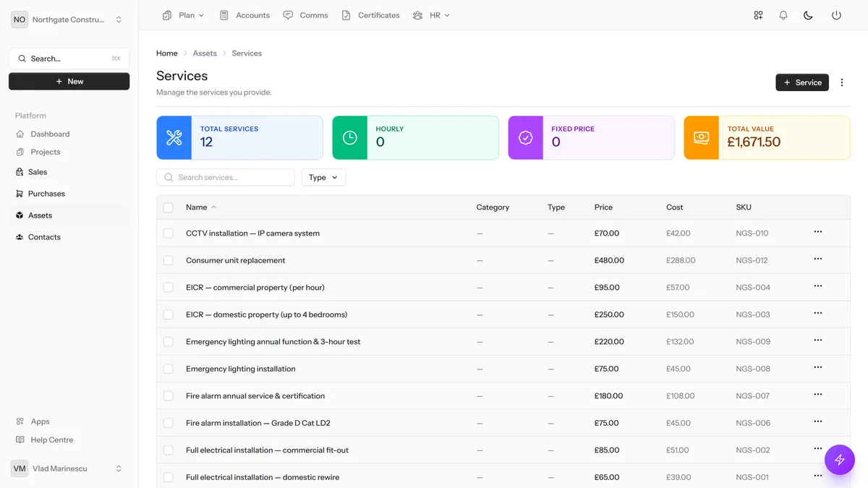This screenshot has height=488, width=868.
Task: Tick checkbox for Fire alarm installation Grade D
Action: [169, 423]
